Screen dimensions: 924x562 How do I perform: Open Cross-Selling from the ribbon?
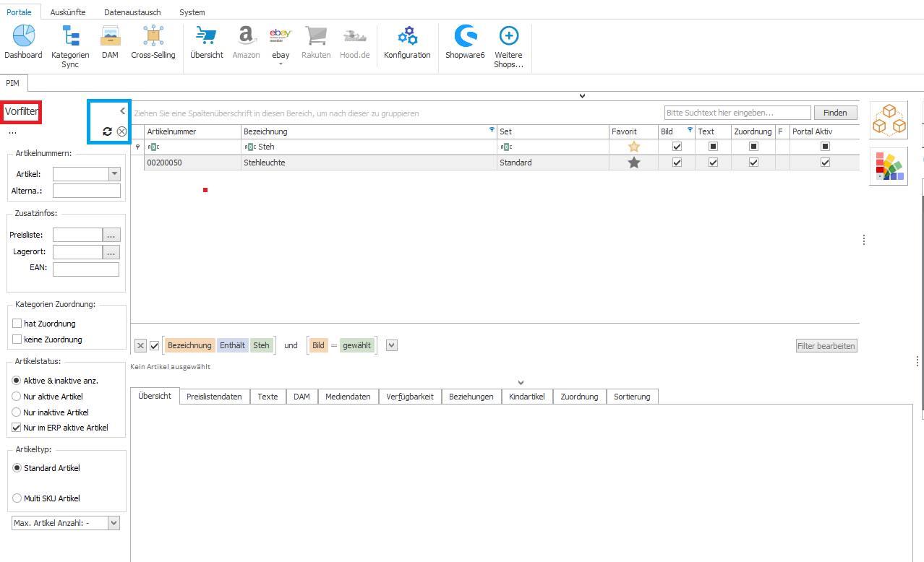tap(153, 36)
